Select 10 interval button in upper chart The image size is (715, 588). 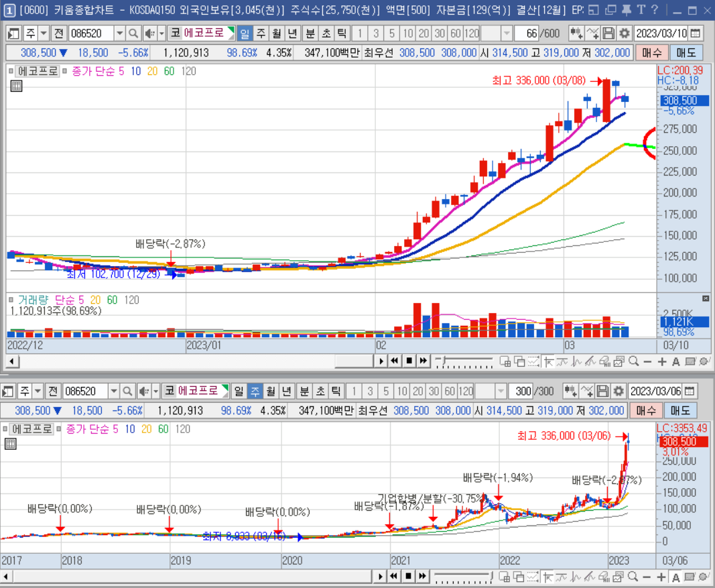click(407, 34)
